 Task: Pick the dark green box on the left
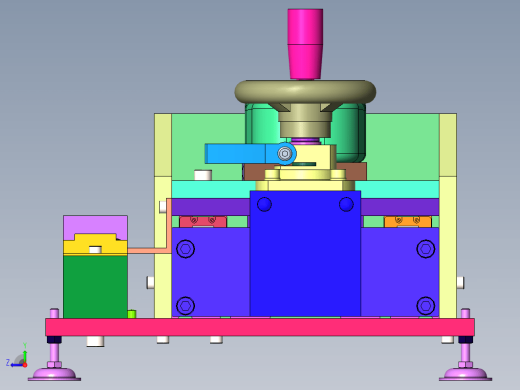[x=95, y=287]
